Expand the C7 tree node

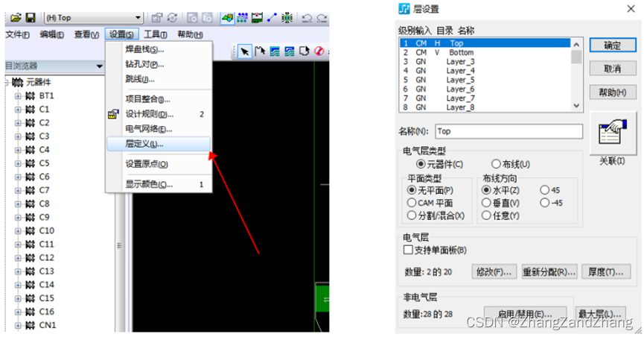tap(18, 191)
